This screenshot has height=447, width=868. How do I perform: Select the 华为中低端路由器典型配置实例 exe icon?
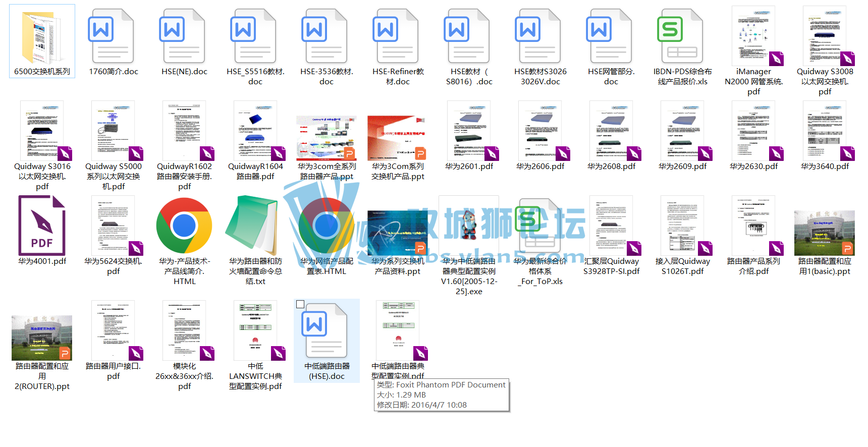469,226
